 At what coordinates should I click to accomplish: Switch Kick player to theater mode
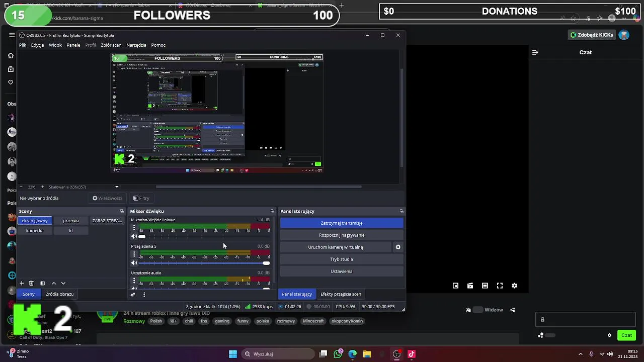(x=485, y=286)
